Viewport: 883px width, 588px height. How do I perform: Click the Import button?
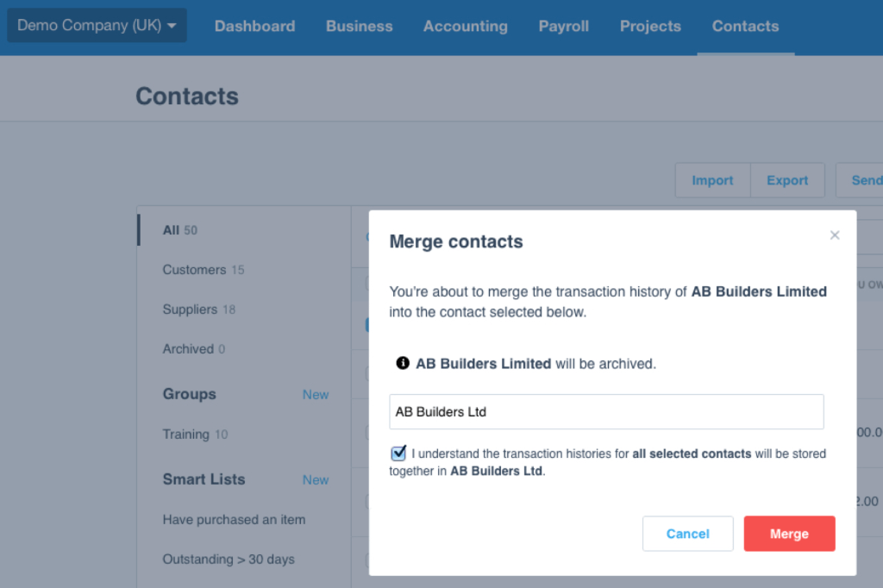click(x=712, y=180)
